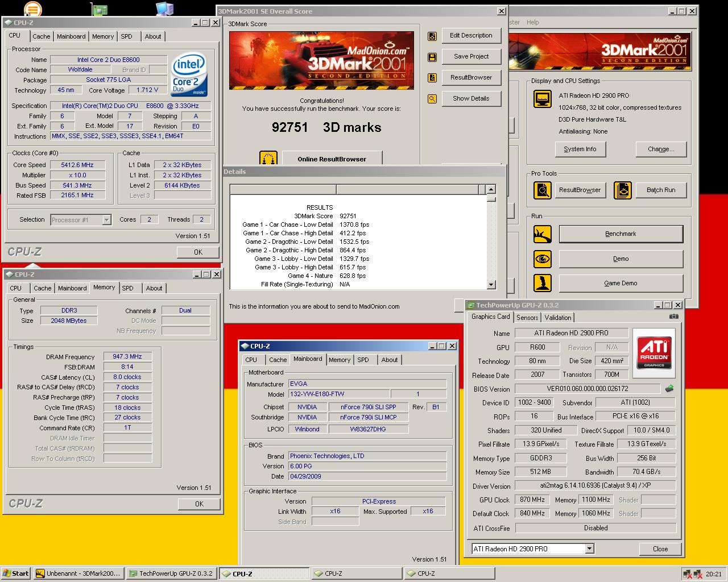728x582 pixels.
Task: Click the Batch Run icon
Action: [623, 190]
